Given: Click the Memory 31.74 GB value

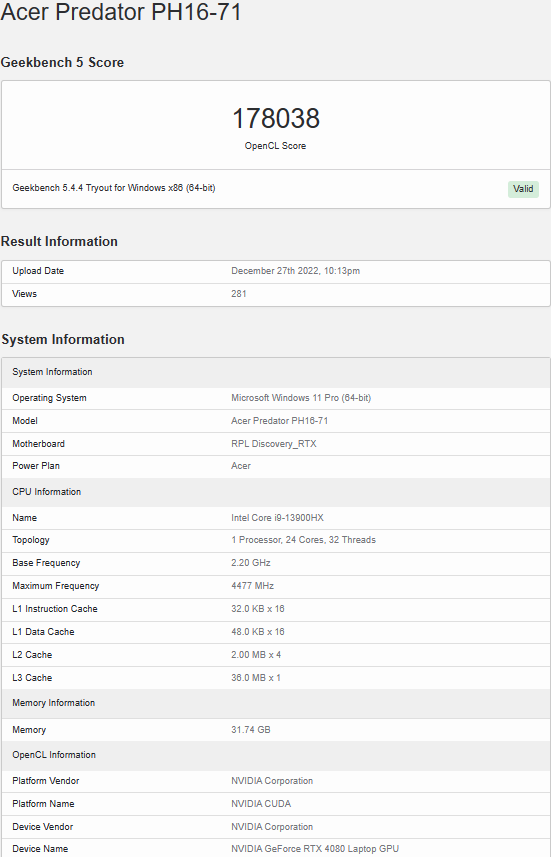Looking at the screenshot, I should [251, 730].
